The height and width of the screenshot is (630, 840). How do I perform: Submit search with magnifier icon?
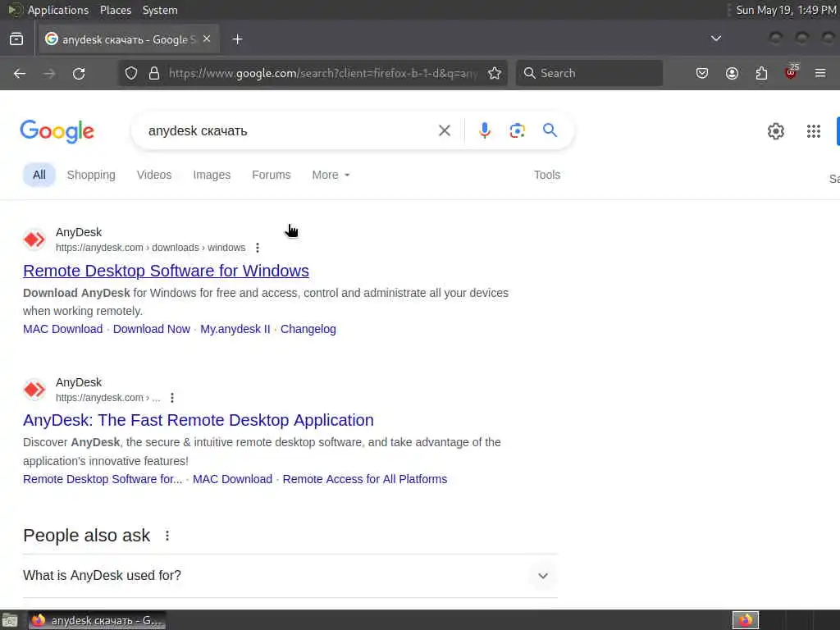coord(550,130)
